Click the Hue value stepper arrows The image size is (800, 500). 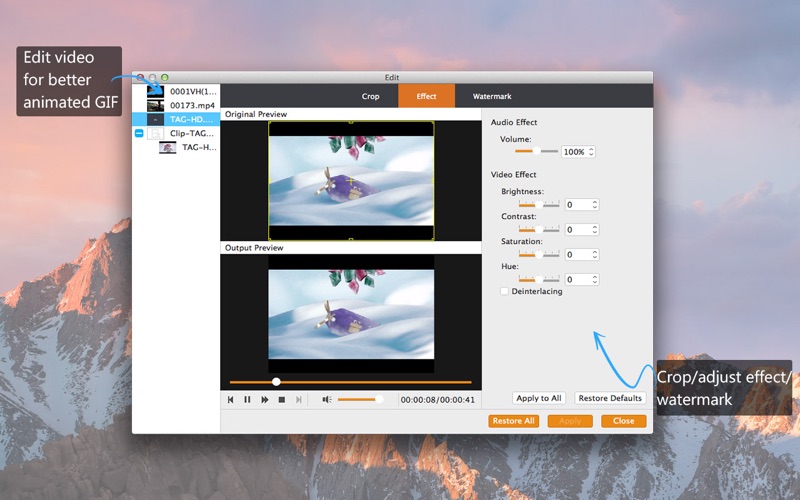[x=595, y=280]
